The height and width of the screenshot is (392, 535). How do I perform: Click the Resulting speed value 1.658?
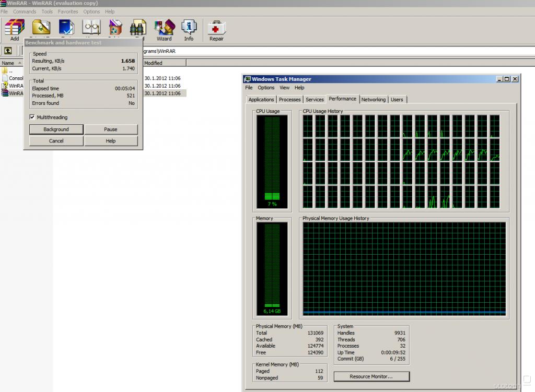pyautogui.click(x=128, y=61)
